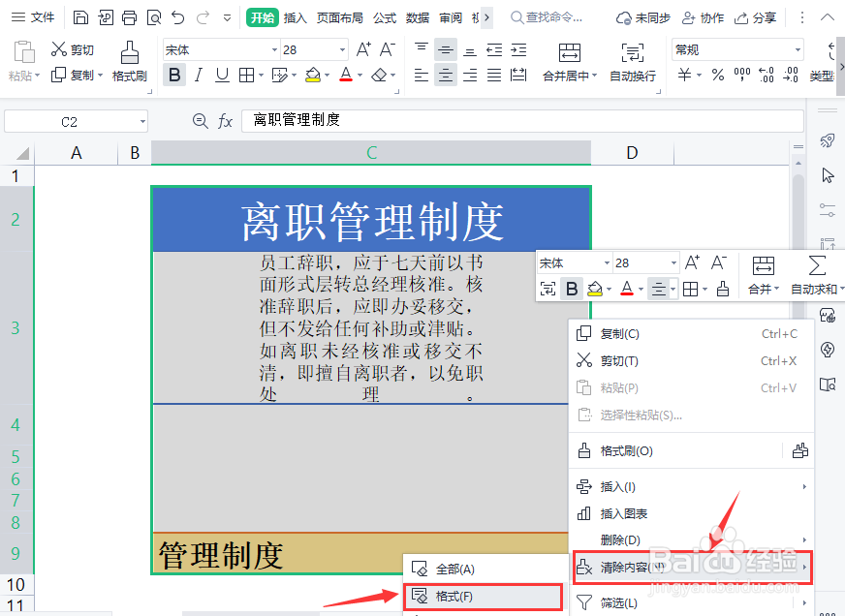Viewport: 845px width, 616px height.
Task: Apply italic formatting
Action: click(x=198, y=74)
